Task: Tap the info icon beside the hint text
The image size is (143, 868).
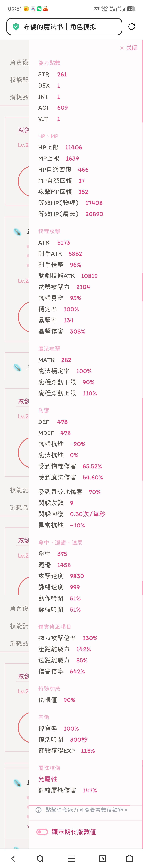Action: (39, 810)
